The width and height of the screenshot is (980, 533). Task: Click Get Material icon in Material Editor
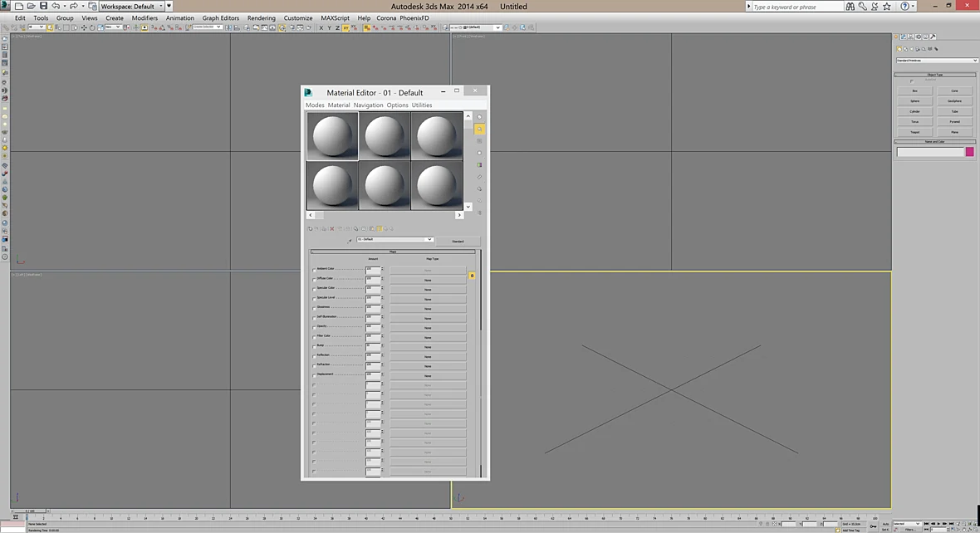click(x=310, y=228)
